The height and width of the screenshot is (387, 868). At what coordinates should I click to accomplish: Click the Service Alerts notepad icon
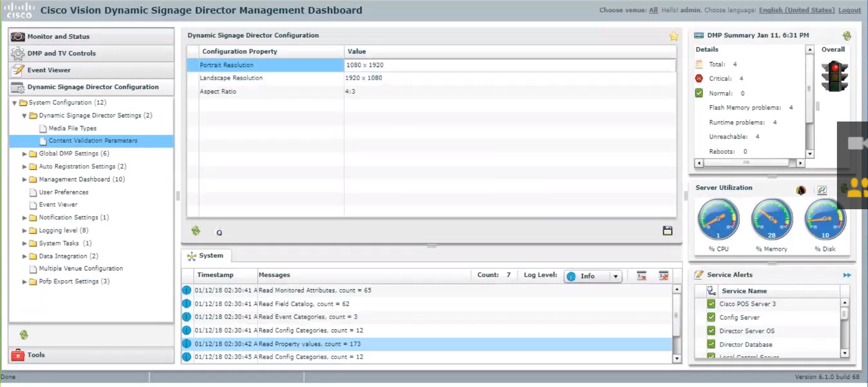coord(699,275)
